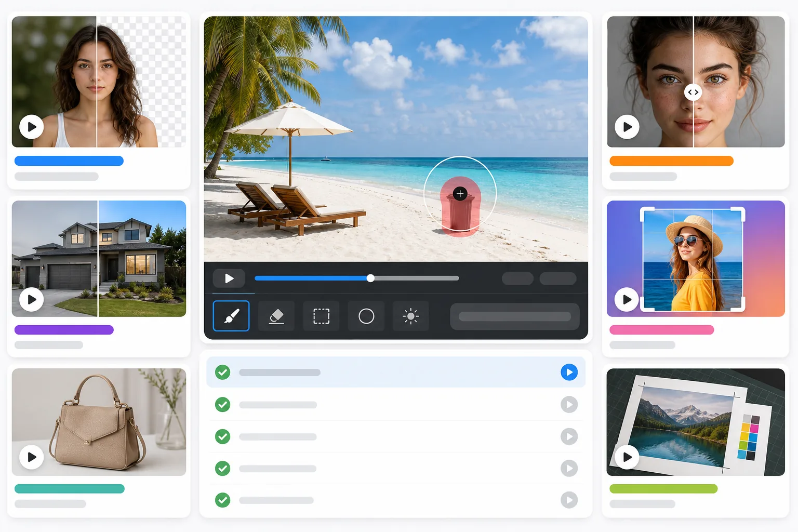Select the Brush tool in the editor toolbar

click(231, 316)
